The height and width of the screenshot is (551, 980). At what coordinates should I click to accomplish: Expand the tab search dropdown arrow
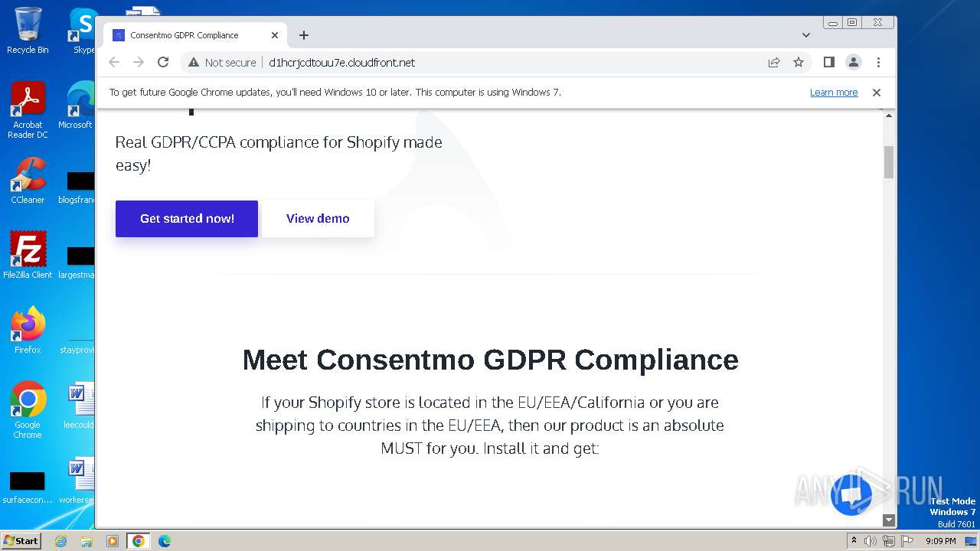806,35
